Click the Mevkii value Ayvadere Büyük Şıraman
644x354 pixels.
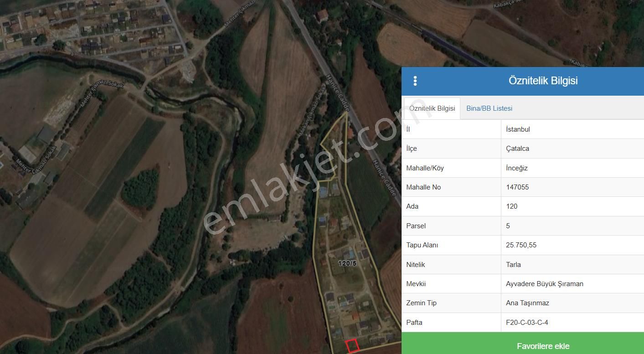point(545,283)
